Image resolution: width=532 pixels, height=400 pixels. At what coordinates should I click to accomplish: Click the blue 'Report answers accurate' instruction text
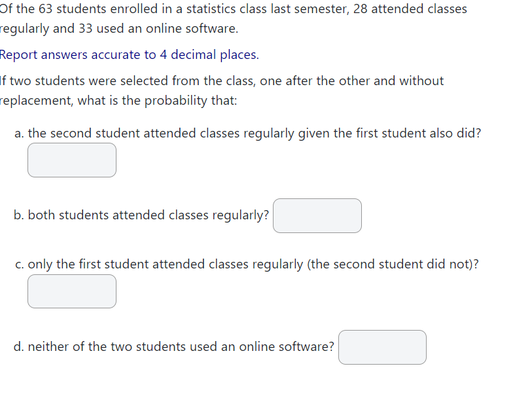(129, 55)
